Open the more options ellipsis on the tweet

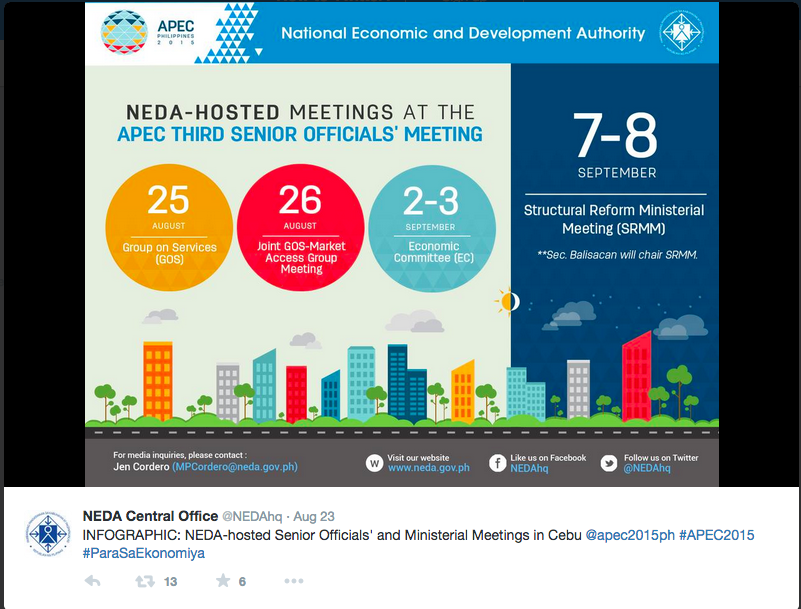click(x=293, y=581)
